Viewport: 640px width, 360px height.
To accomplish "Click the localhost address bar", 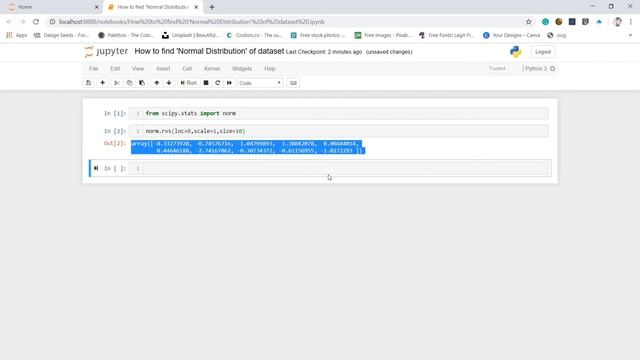I will pos(286,22).
